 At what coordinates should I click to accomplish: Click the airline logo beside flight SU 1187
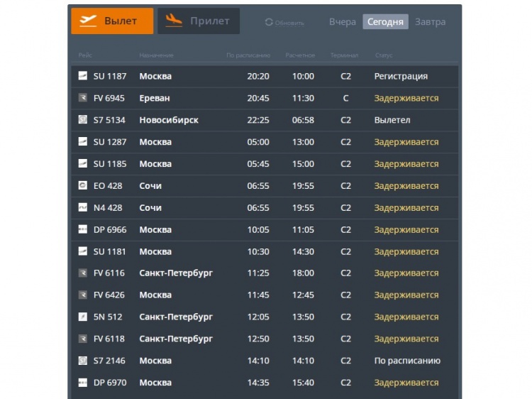(83, 76)
